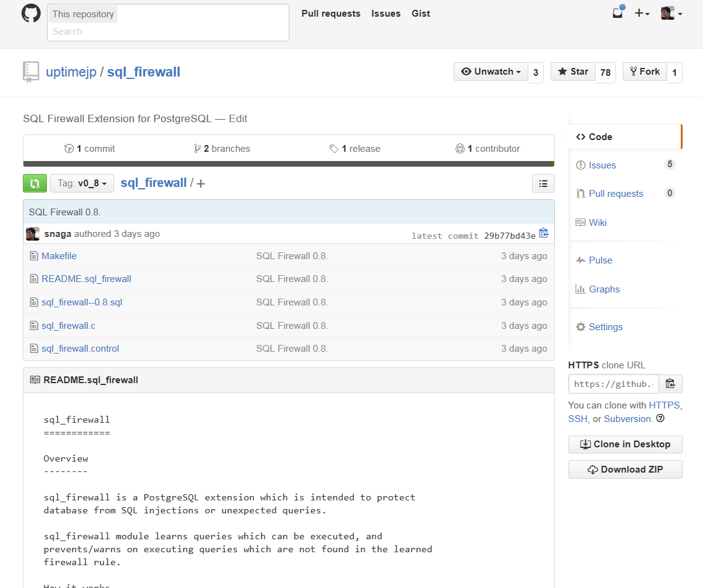Open the user avatar account menu

[x=671, y=14]
